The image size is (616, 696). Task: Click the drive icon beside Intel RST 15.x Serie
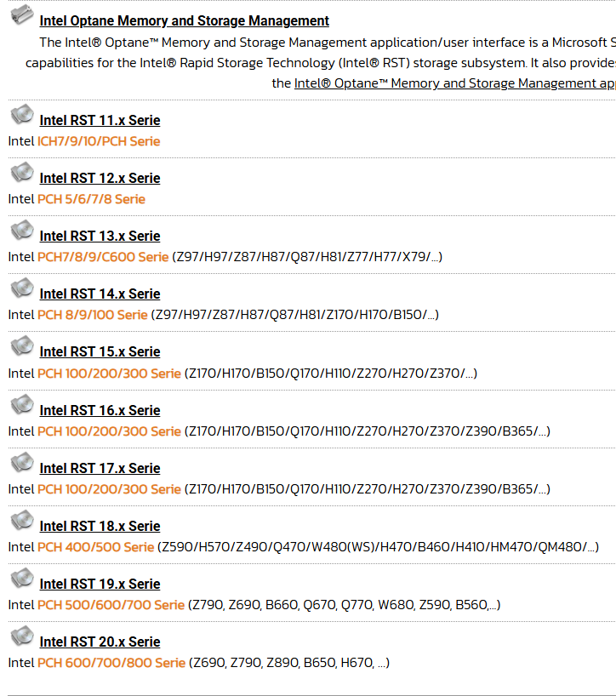pyautogui.click(x=22, y=345)
